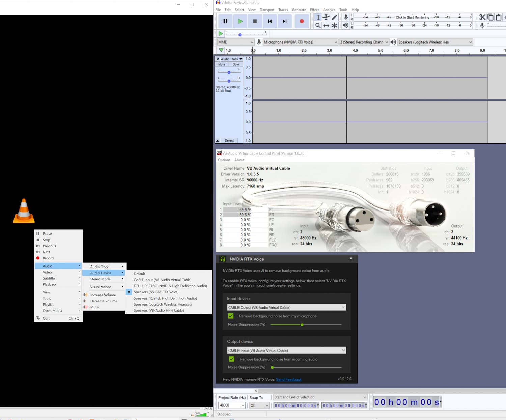Open Speakers (Logitech Wireless) playback device dropdown
Viewport: 506px width, 420px height.
[435, 42]
